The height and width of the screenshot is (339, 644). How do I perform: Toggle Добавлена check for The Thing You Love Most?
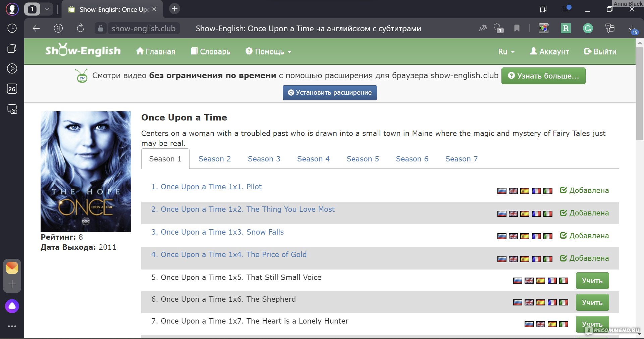click(584, 213)
